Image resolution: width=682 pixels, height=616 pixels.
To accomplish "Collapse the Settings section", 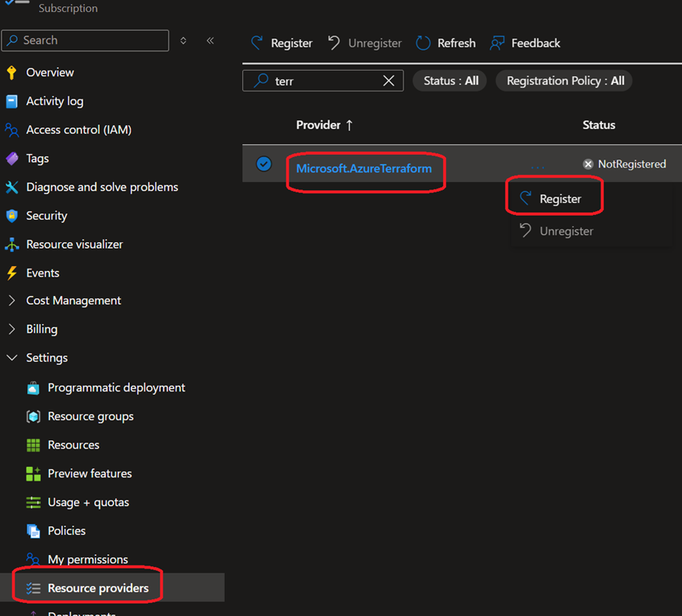I will tap(11, 358).
